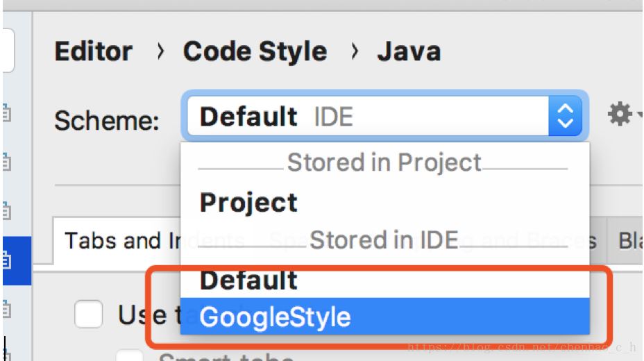644x361 pixels.
Task: Click the Stored in Project section header
Action: point(384,162)
